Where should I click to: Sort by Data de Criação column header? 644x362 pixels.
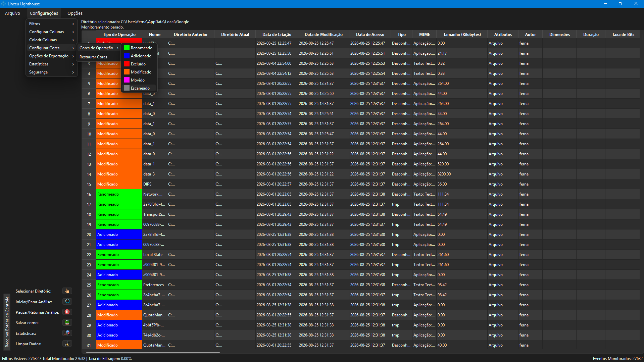click(277, 35)
